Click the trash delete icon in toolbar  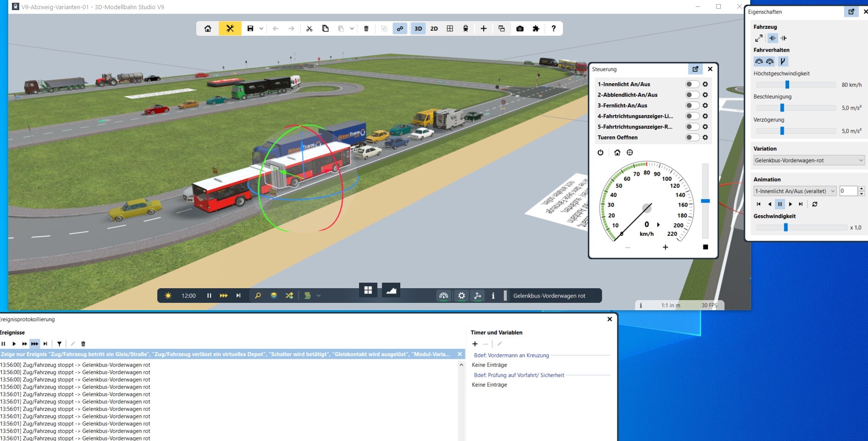pyautogui.click(x=366, y=28)
